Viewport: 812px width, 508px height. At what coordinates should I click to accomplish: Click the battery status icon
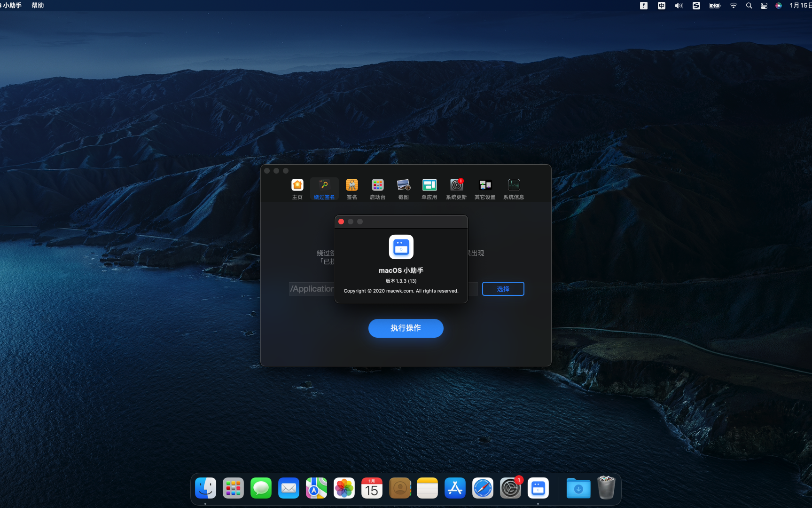click(x=715, y=6)
